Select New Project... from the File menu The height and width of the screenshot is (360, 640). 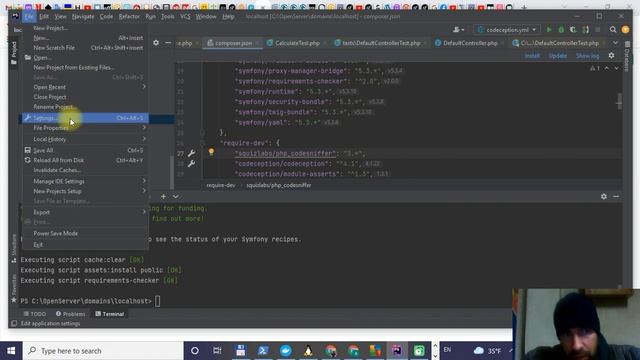(x=85, y=28)
